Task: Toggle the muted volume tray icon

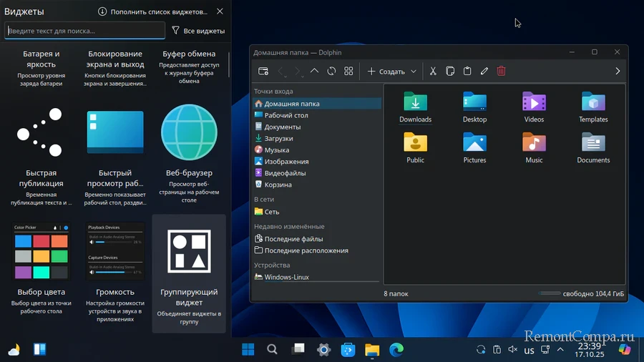Action: (x=513, y=350)
